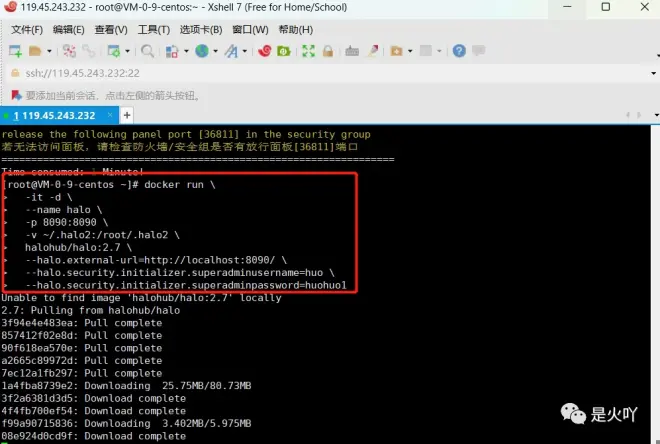The image size is (660, 444).
Task: Click the Disconnect icon
Action: pyautogui.click(x=69, y=51)
